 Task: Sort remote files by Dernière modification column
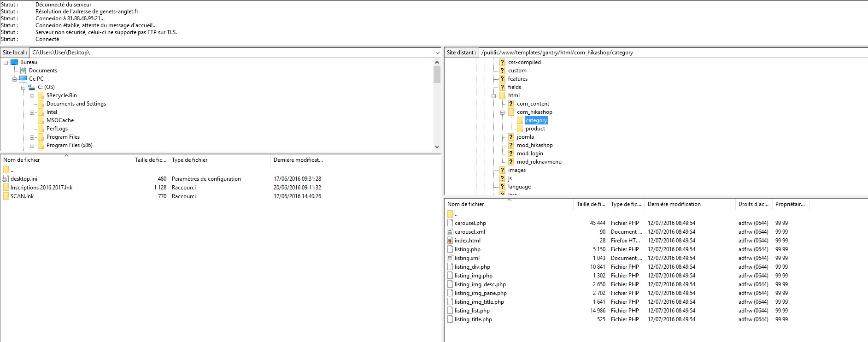pyautogui.click(x=674, y=204)
